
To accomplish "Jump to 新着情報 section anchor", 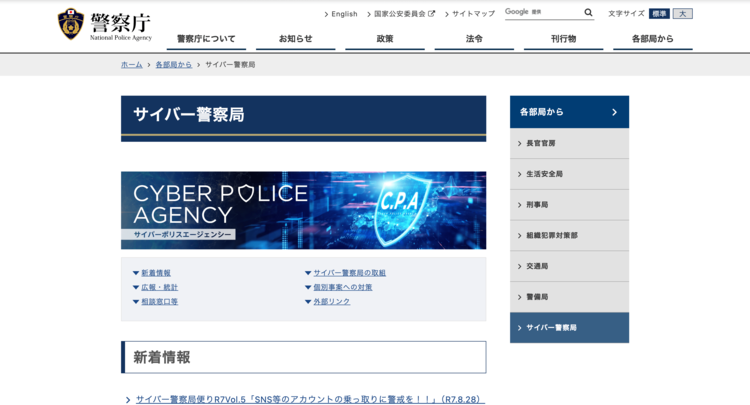I will point(156,273).
